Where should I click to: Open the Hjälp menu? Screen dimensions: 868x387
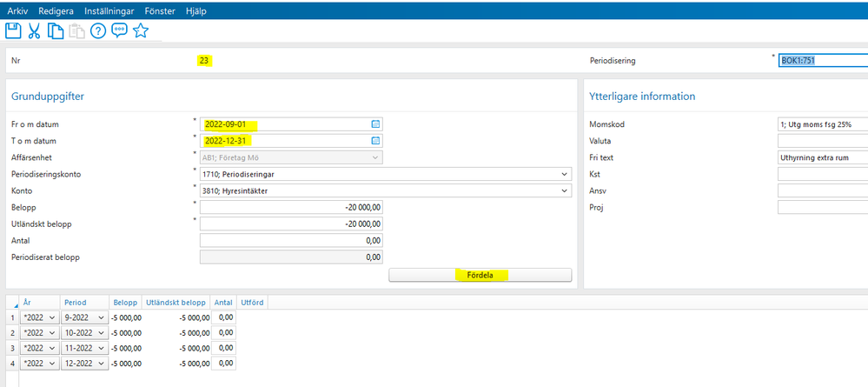tap(196, 11)
